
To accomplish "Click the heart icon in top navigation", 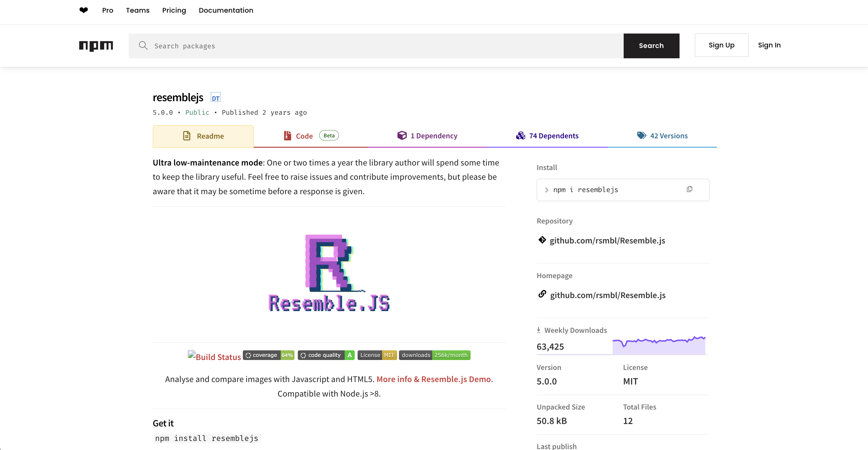I will [84, 10].
